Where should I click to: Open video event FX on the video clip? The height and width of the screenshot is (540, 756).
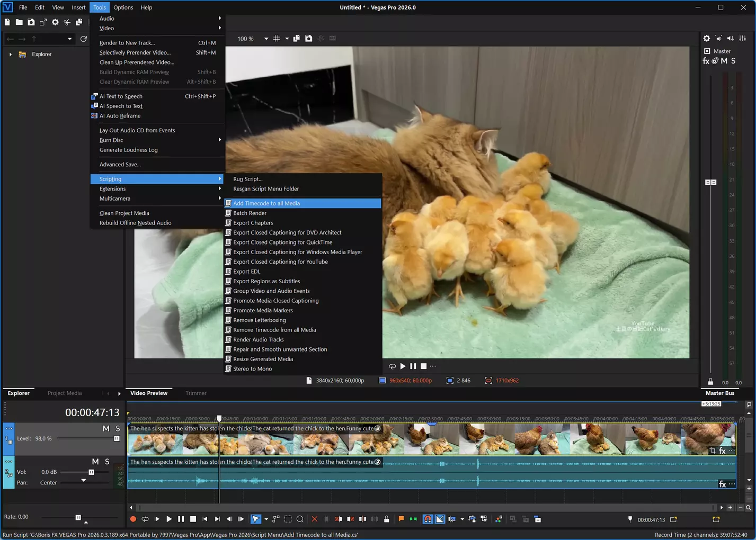point(722,451)
